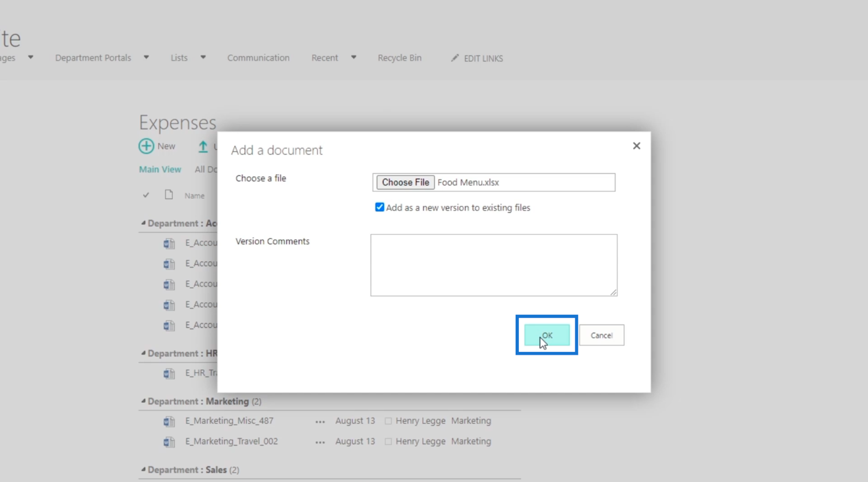Open the Recent navigation menu

click(x=324, y=58)
